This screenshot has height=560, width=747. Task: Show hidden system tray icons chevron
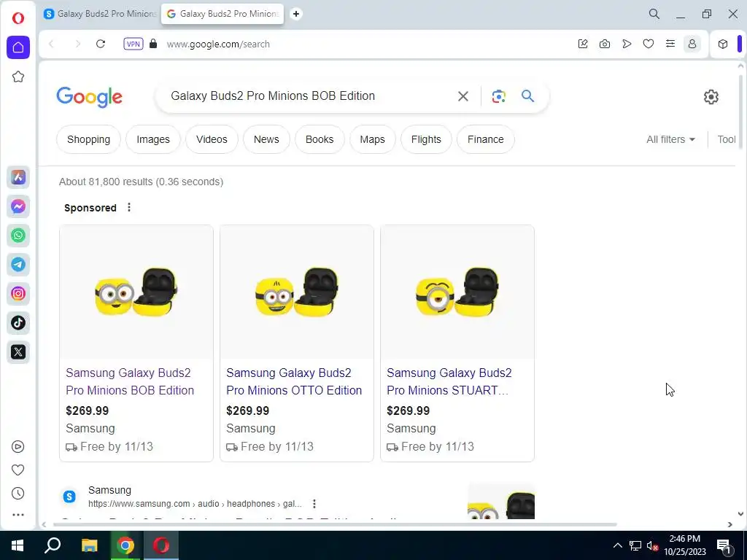coord(617,545)
